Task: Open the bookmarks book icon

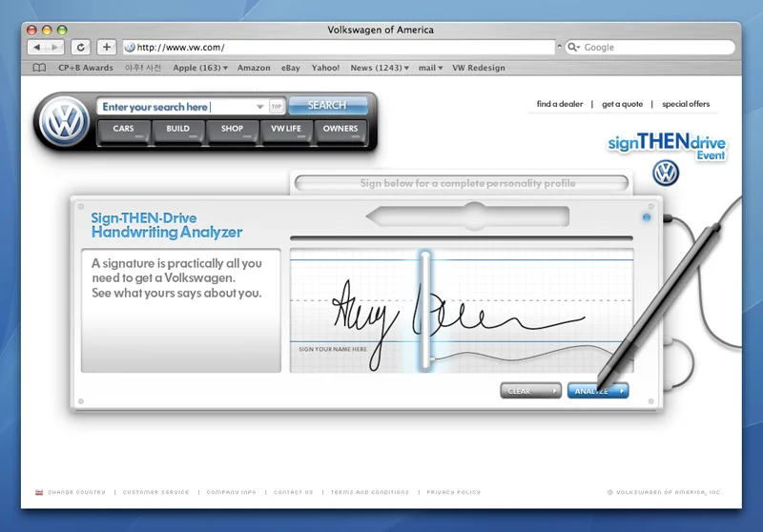Action: point(39,68)
